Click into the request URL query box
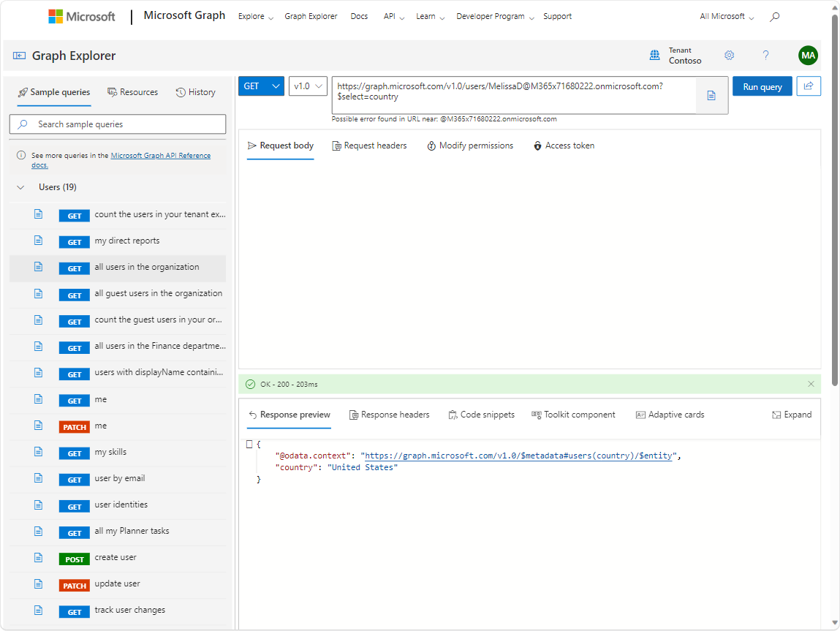The width and height of the screenshot is (840, 631). pyautogui.click(x=514, y=95)
